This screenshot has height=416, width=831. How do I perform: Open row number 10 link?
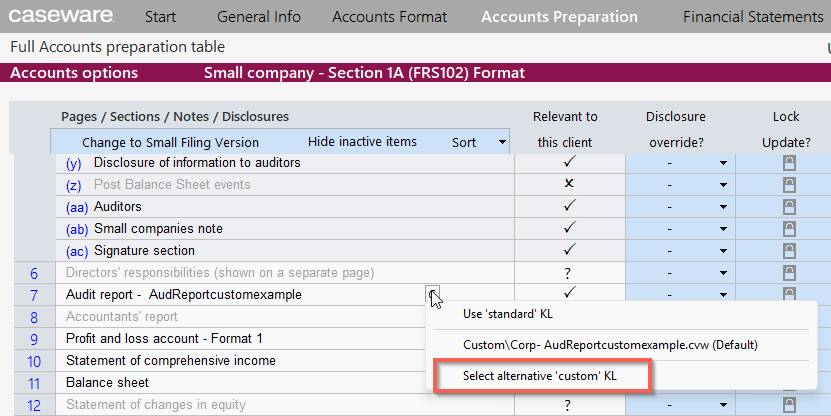point(34,361)
